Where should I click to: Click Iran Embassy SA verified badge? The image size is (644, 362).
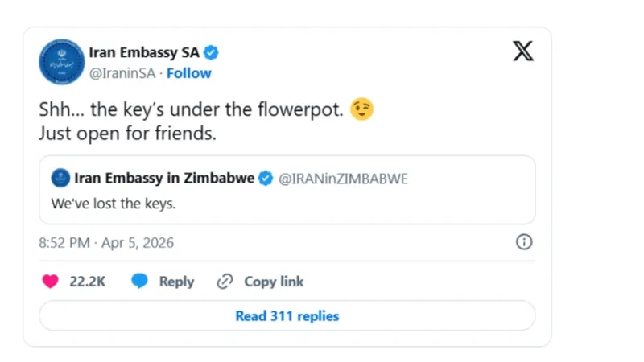[212, 53]
